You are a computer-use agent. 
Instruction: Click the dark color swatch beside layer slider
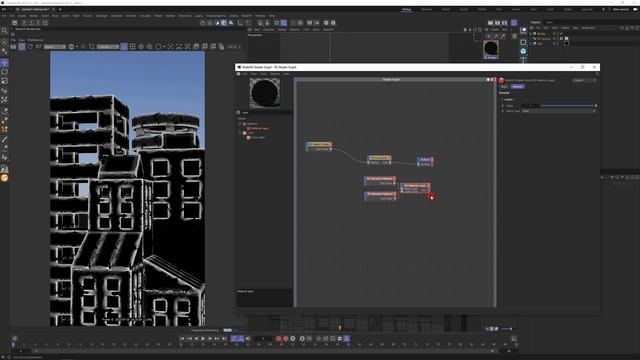tap(531, 106)
